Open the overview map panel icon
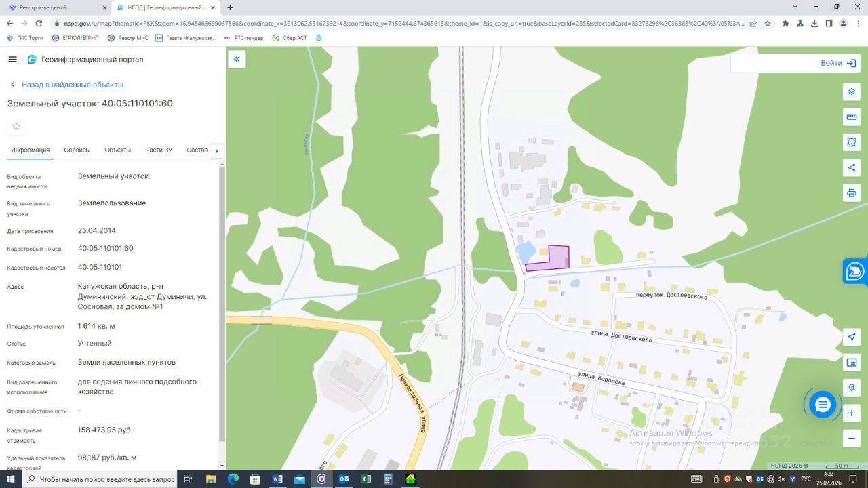The width and height of the screenshot is (868, 488). (x=852, y=363)
